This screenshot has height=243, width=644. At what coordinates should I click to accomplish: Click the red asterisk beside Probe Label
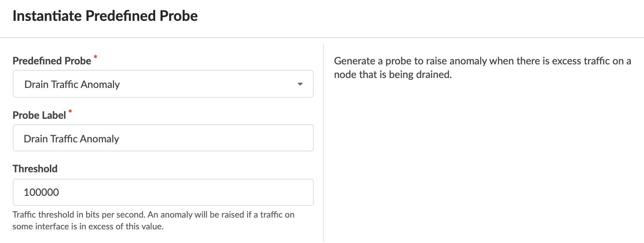point(70,112)
